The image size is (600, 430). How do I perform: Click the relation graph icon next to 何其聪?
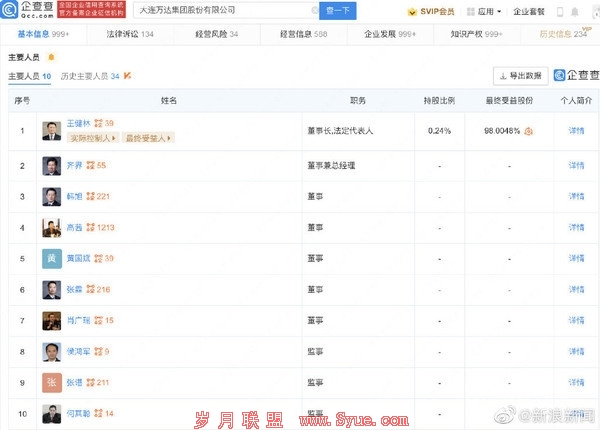tap(98, 413)
